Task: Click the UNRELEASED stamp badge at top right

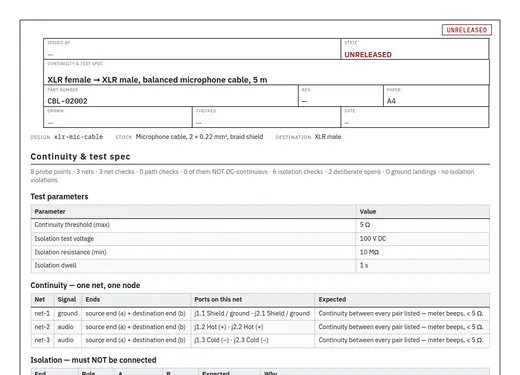Action: [467, 30]
